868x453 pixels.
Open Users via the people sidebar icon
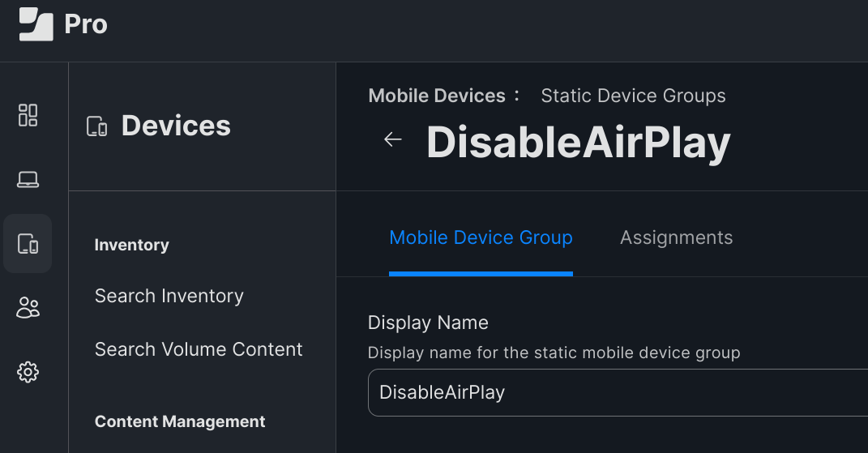[28, 307]
